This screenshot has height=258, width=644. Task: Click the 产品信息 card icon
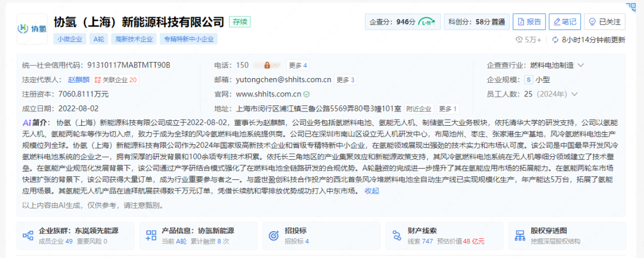(151, 235)
